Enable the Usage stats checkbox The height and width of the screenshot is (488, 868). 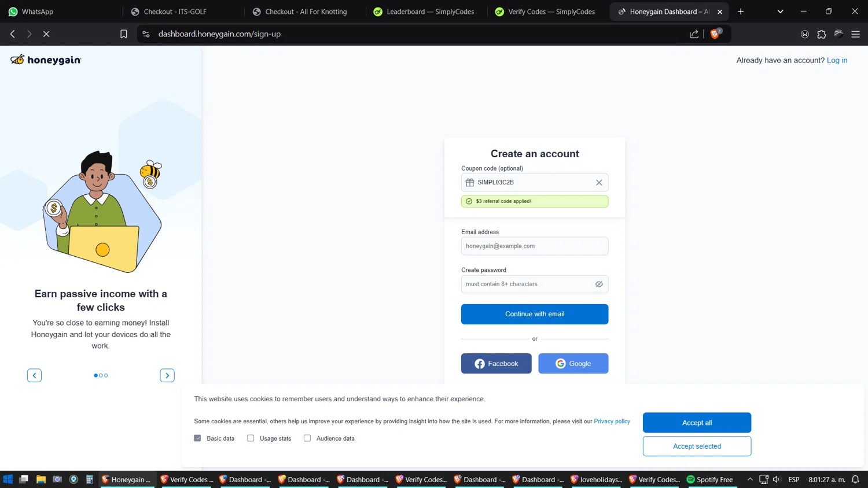click(x=251, y=438)
